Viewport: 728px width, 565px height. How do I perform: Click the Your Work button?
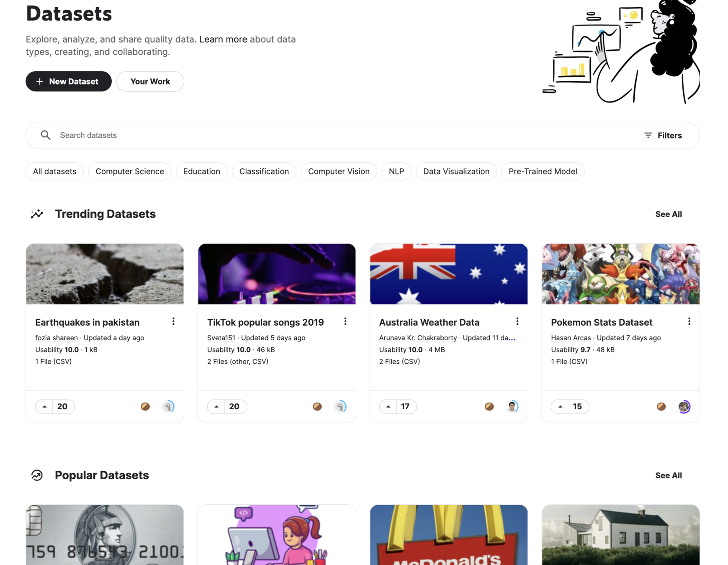click(150, 81)
